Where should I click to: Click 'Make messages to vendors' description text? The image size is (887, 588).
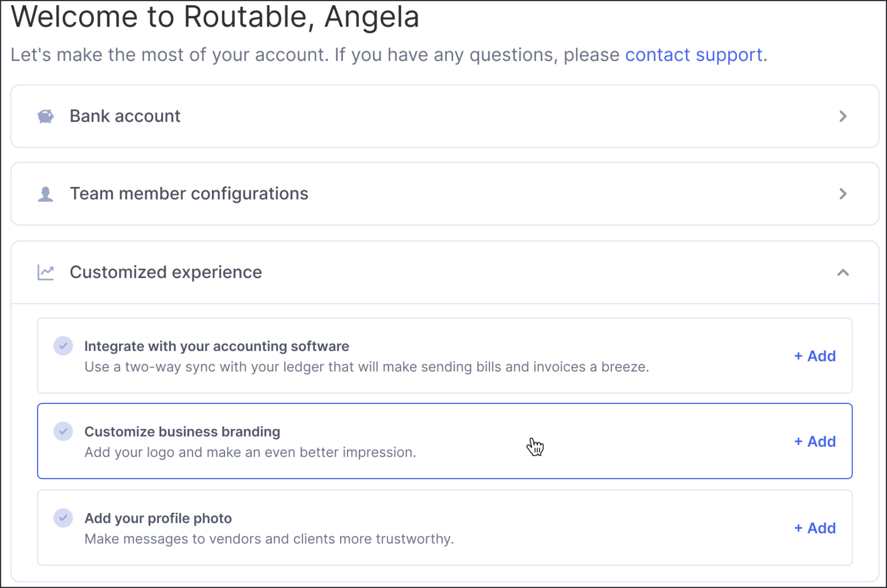pyautogui.click(x=269, y=539)
